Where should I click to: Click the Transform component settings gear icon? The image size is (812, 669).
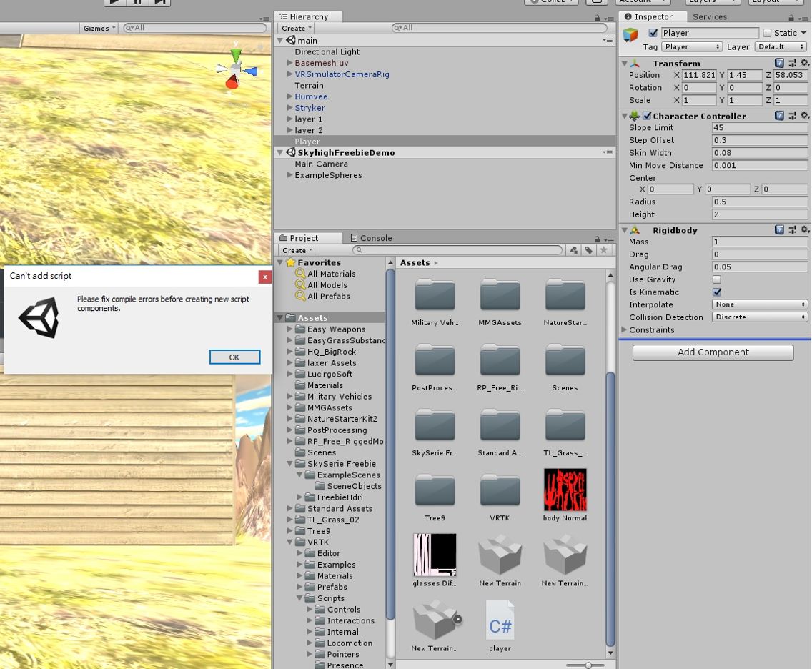[805, 63]
